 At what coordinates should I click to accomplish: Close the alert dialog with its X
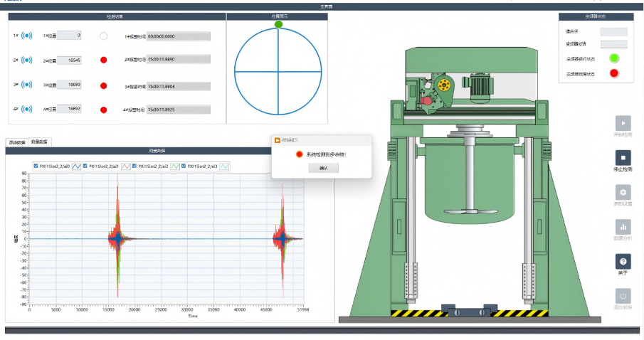tap(366, 140)
